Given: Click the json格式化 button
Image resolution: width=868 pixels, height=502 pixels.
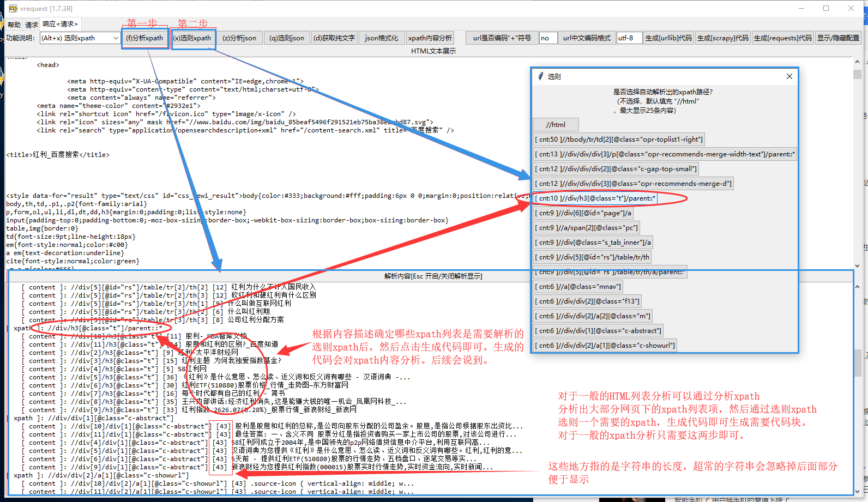Looking at the screenshot, I should point(382,38).
